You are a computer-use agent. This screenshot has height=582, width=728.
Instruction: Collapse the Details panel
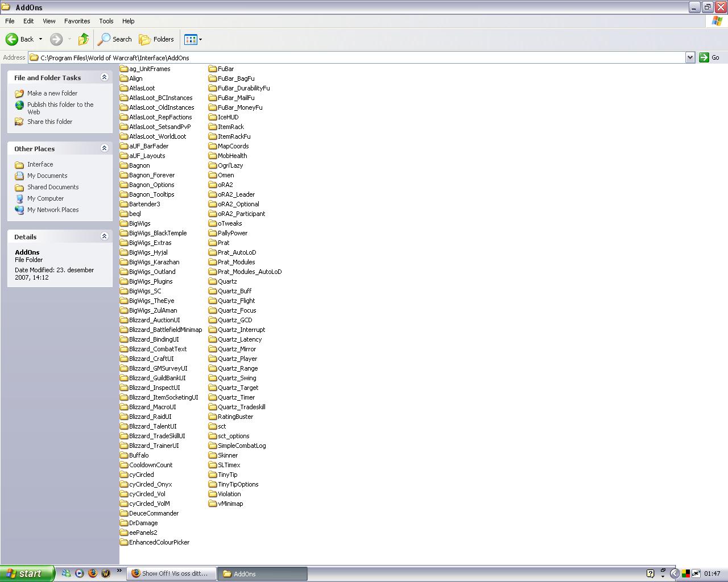[x=104, y=236]
